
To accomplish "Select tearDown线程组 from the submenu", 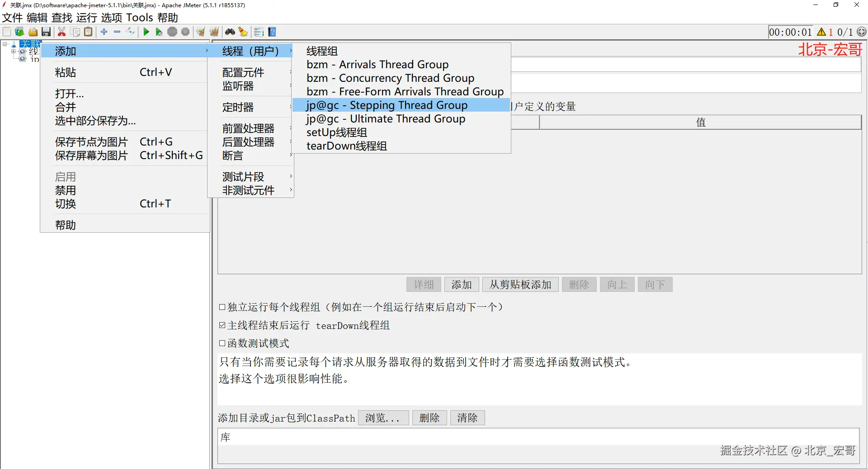I will tap(401, 146).
